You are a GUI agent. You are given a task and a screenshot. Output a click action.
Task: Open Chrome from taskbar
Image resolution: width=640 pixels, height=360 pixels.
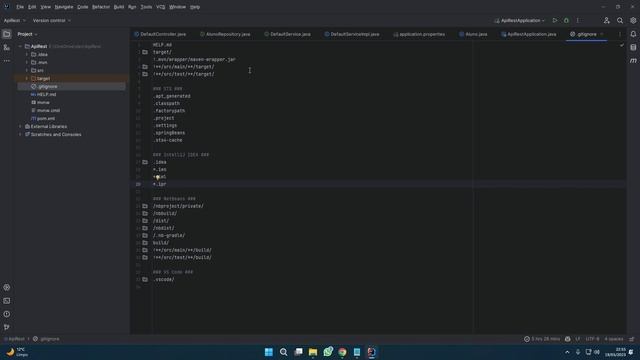[342, 352]
